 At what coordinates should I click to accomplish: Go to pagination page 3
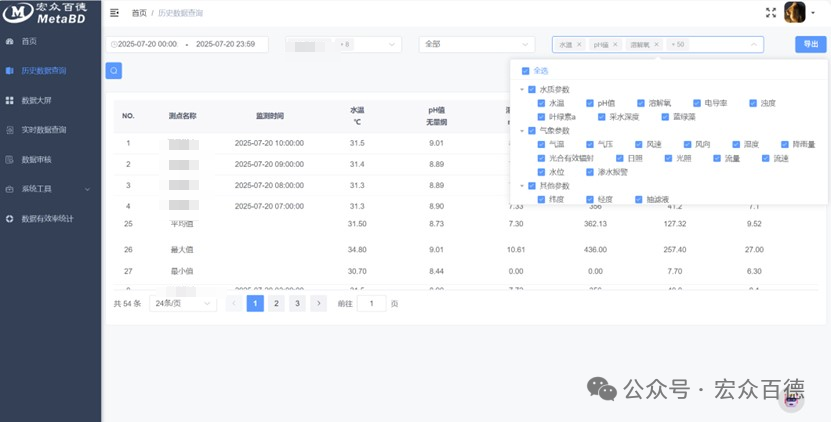297,303
